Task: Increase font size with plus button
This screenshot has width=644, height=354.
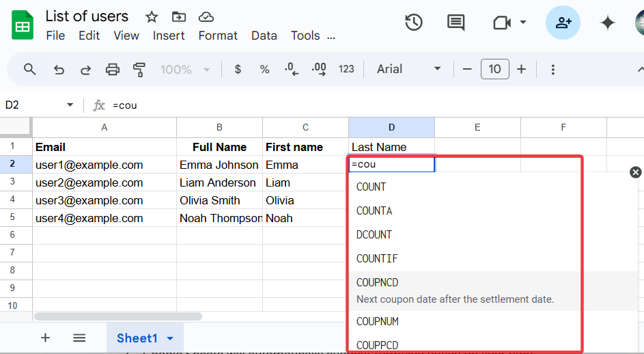Action: 521,69
